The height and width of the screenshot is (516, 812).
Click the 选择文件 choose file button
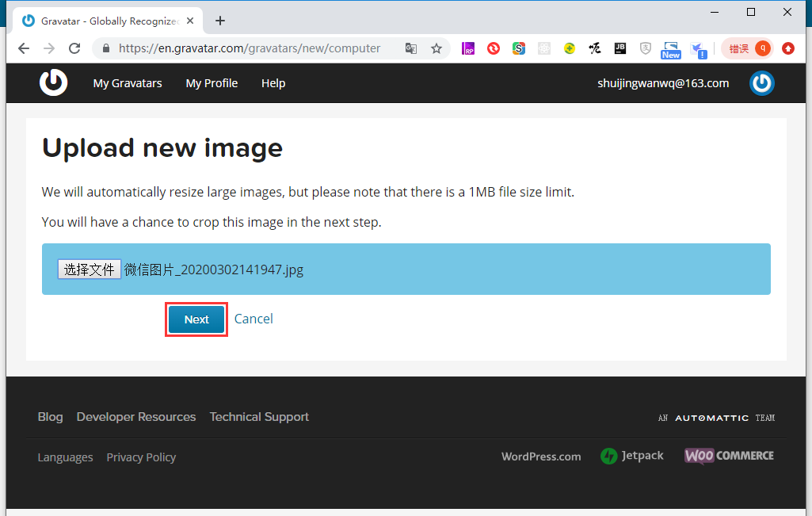(89, 269)
